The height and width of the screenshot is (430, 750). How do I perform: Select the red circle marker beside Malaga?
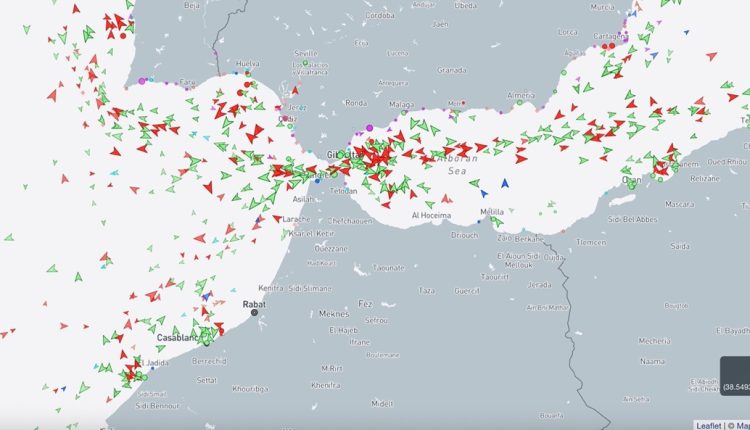(463, 102)
